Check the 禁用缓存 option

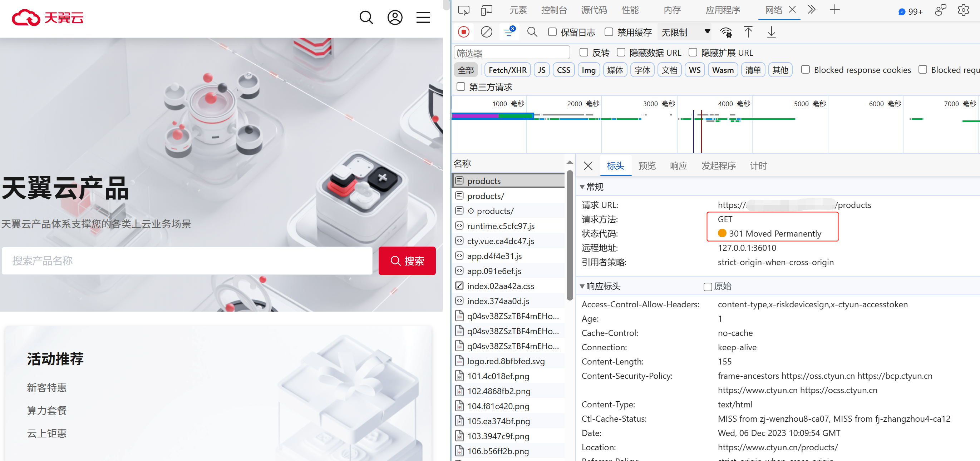click(609, 32)
